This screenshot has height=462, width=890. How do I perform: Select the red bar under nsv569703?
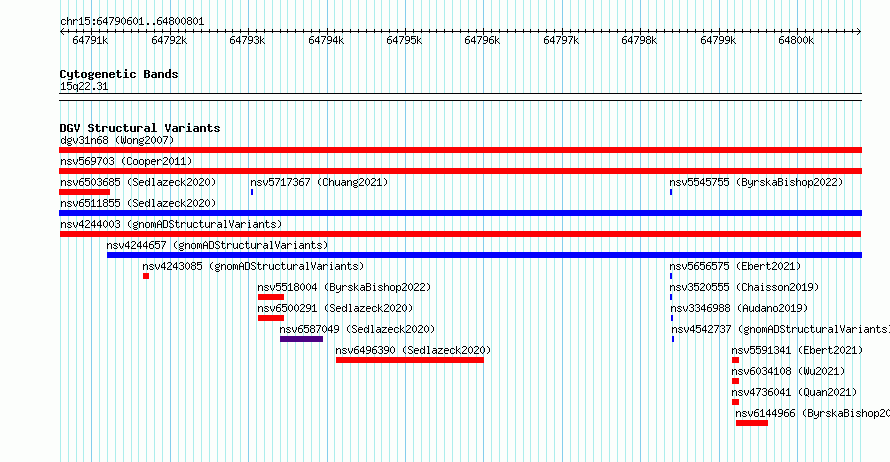[460, 171]
